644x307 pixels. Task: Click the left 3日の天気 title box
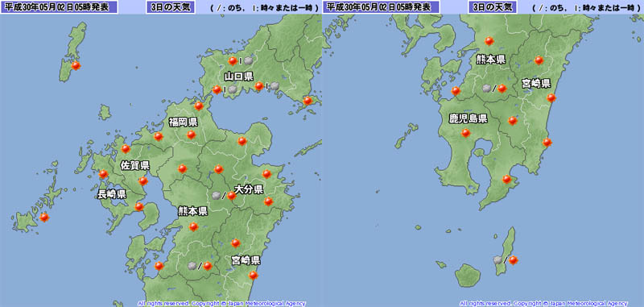coord(171,7)
